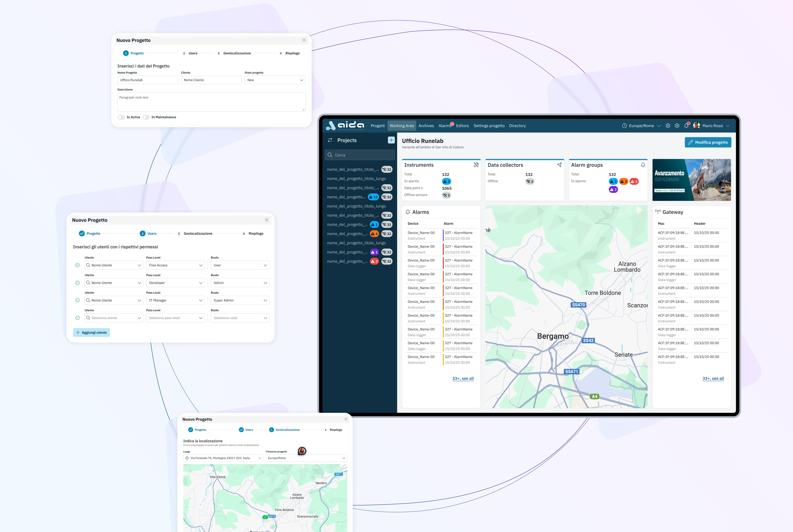
Task: Click the antenna icon beside the Gateway heading
Action: click(x=658, y=212)
